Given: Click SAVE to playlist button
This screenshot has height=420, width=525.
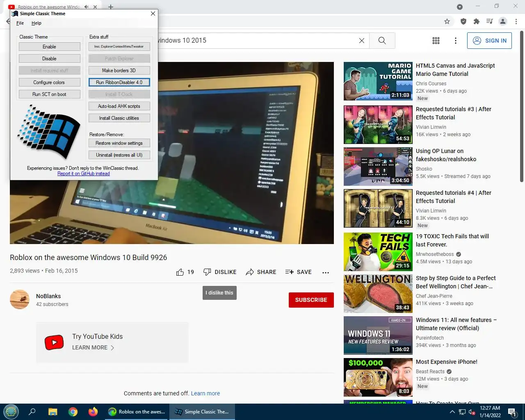Looking at the screenshot, I should click(x=299, y=272).
